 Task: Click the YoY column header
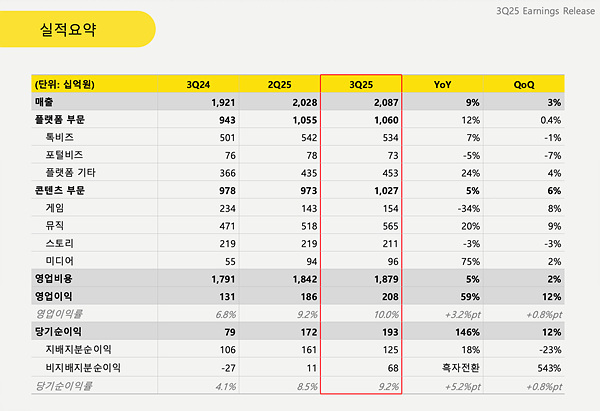point(442,84)
